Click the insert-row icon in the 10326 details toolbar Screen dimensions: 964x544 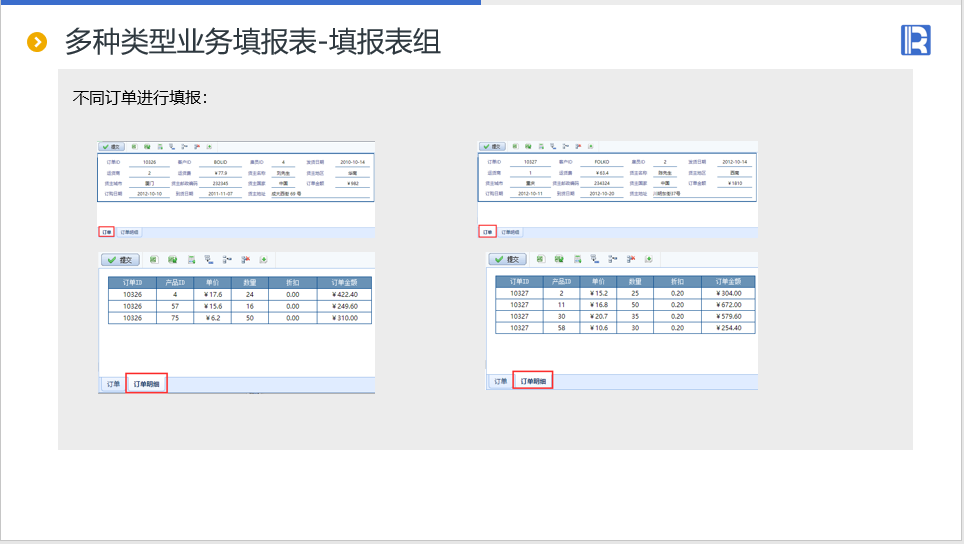coord(227,260)
